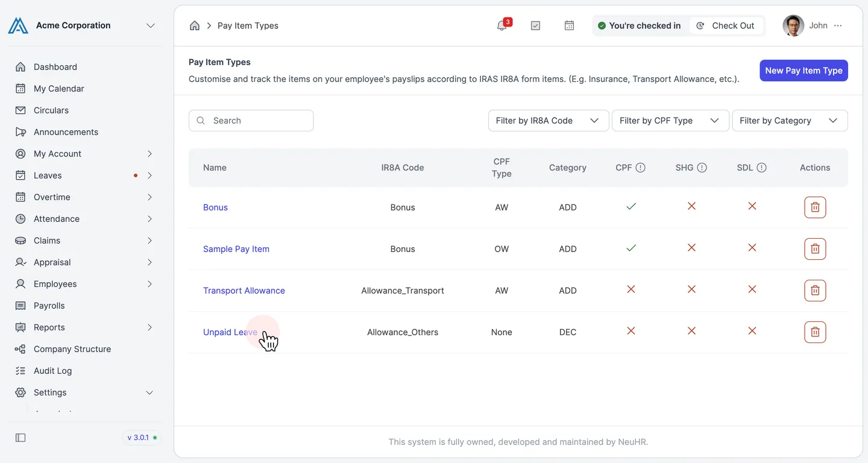Delete the Bonus pay item
Image resolution: width=868 pixels, height=463 pixels.
coord(815,207)
